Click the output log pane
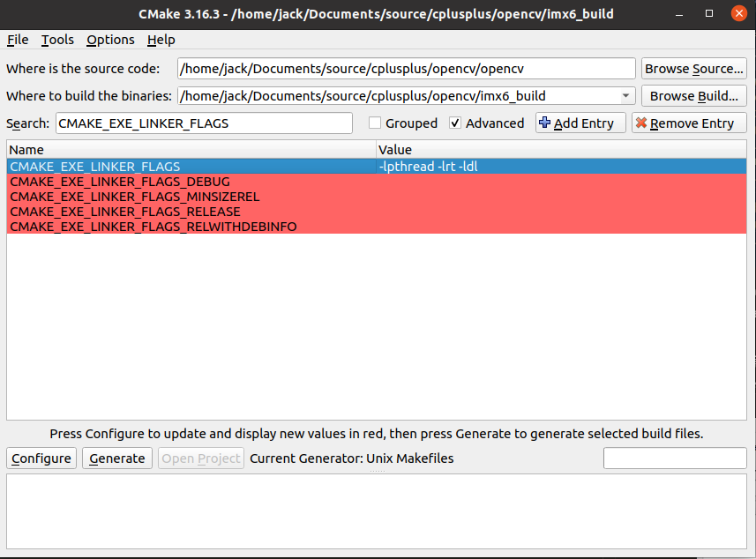Viewport: 756px width, 559px height. pos(377,511)
